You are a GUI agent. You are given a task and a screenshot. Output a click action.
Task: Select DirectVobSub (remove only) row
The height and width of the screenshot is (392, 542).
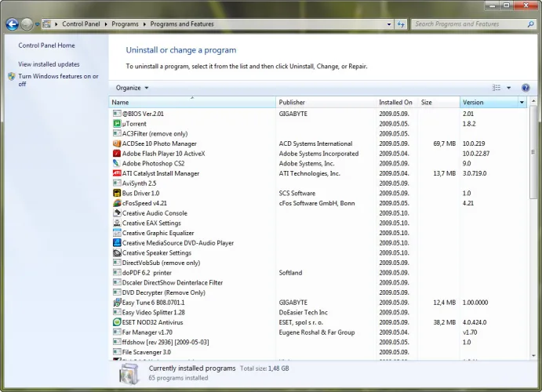(318, 263)
